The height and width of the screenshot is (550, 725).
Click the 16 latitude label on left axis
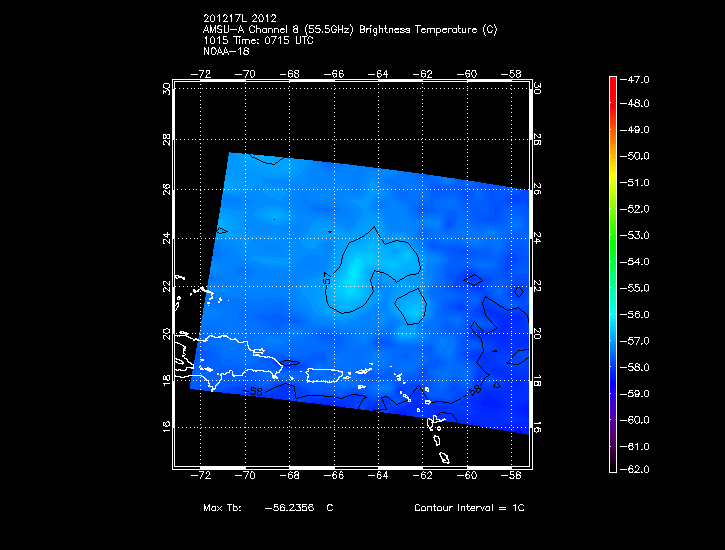166,427
